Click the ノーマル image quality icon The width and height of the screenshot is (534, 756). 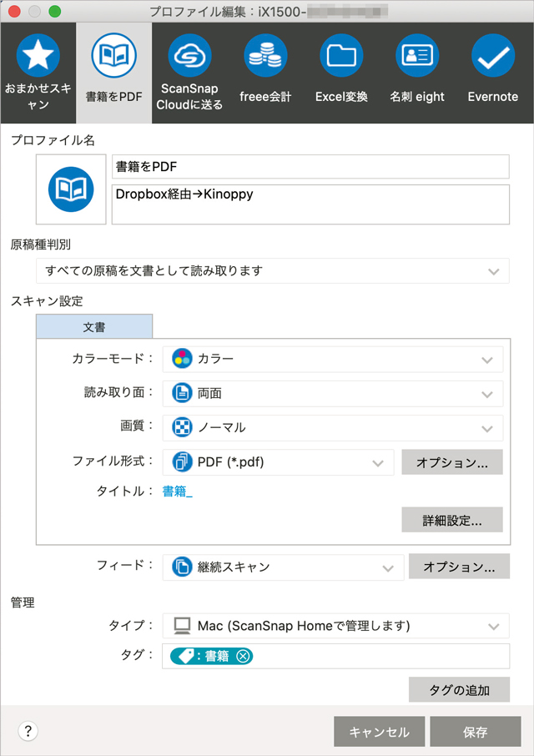tap(182, 428)
